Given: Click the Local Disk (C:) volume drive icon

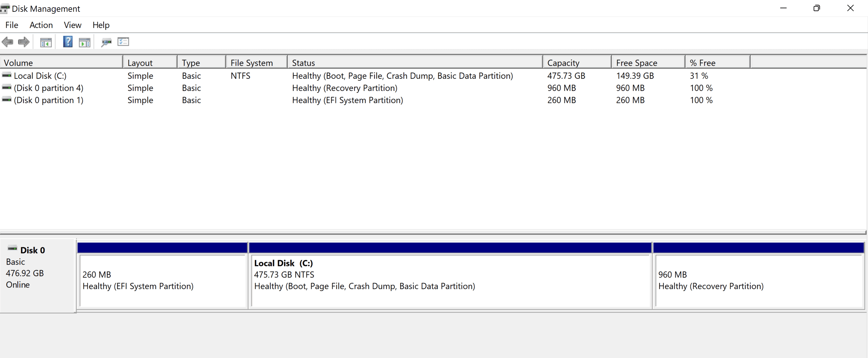Looking at the screenshot, I should 7,75.
